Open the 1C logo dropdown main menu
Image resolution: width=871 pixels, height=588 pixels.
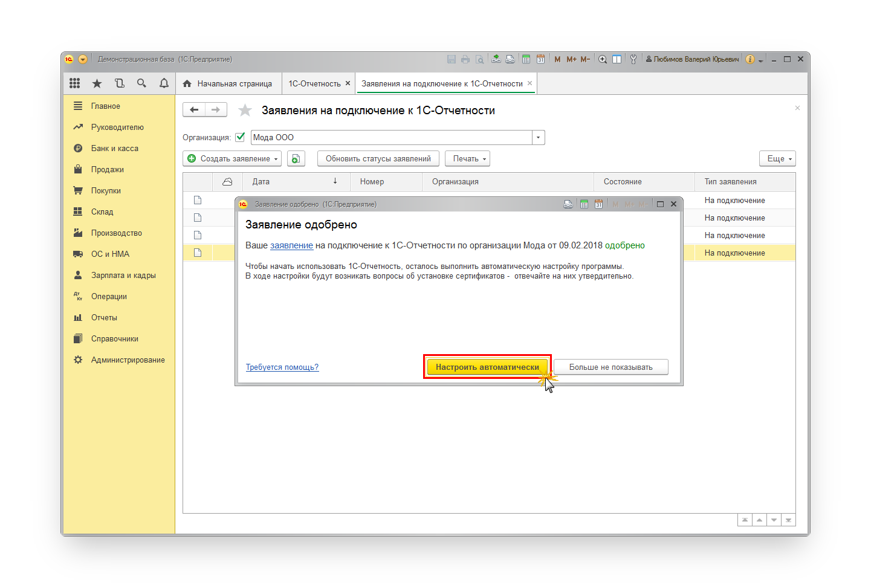click(83, 59)
